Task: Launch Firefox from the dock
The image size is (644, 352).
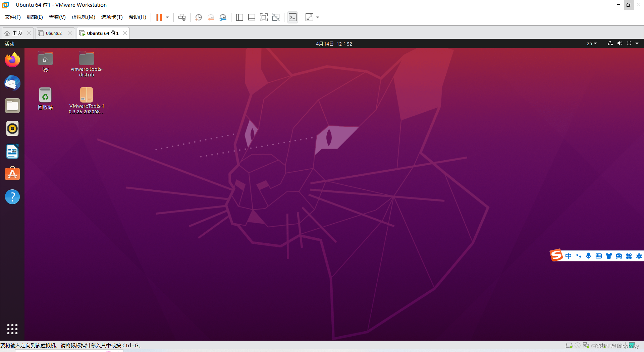Action: (12, 60)
